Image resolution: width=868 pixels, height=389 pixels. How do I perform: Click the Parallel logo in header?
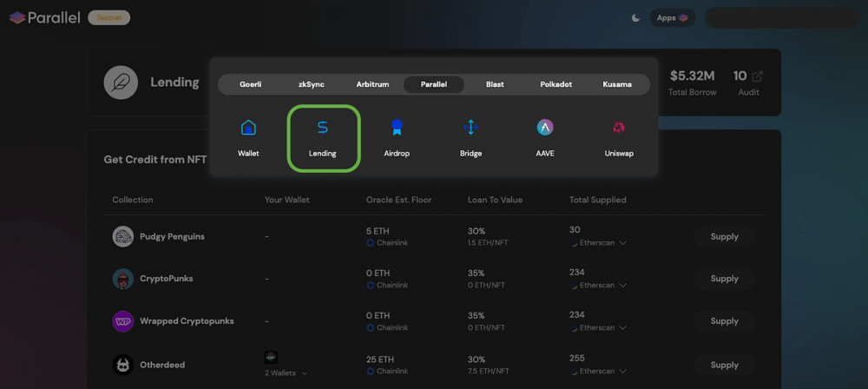point(45,17)
